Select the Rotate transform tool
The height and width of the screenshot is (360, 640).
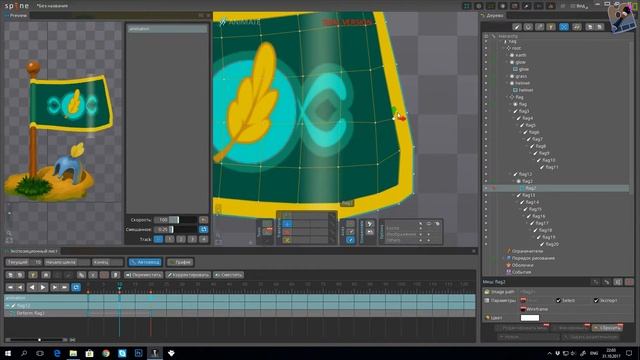(287, 216)
